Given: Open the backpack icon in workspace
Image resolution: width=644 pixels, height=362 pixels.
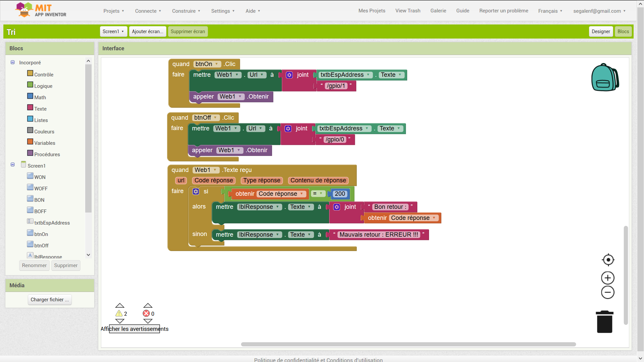Looking at the screenshot, I should click(x=605, y=77).
